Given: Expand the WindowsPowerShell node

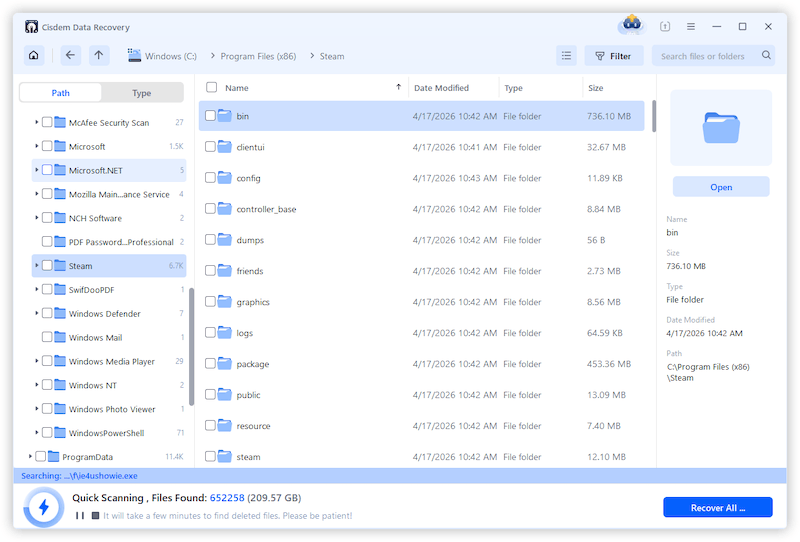Looking at the screenshot, I should coord(36,432).
